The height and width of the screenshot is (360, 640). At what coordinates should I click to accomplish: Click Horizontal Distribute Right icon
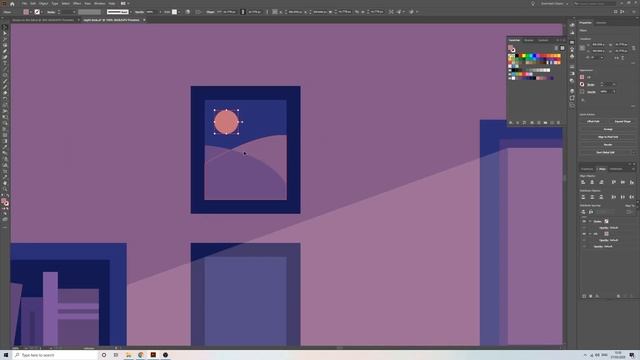tap(631, 197)
